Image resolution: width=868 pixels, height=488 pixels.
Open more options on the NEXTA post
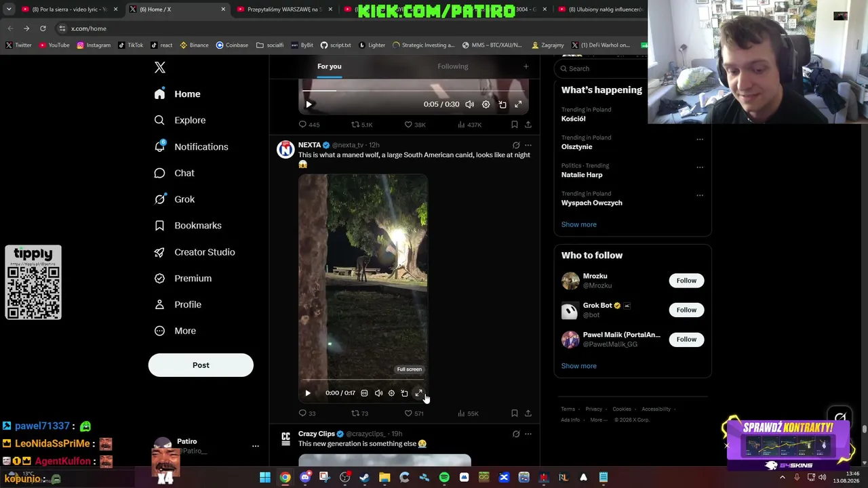click(528, 145)
